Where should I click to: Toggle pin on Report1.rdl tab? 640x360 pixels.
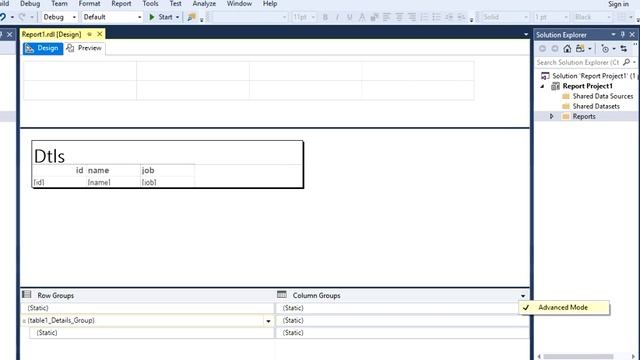click(89, 34)
